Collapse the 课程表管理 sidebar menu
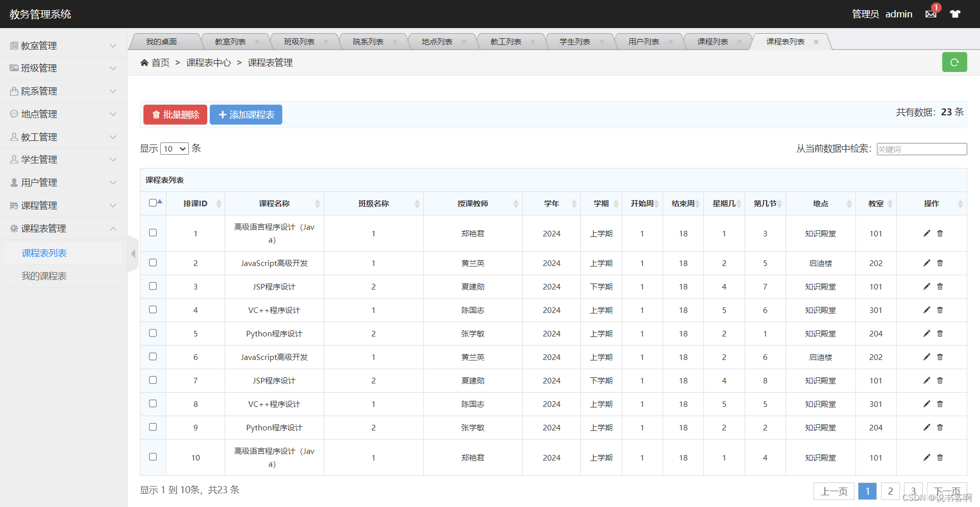Image resolution: width=980 pixels, height=507 pixels. click(63, 228)
